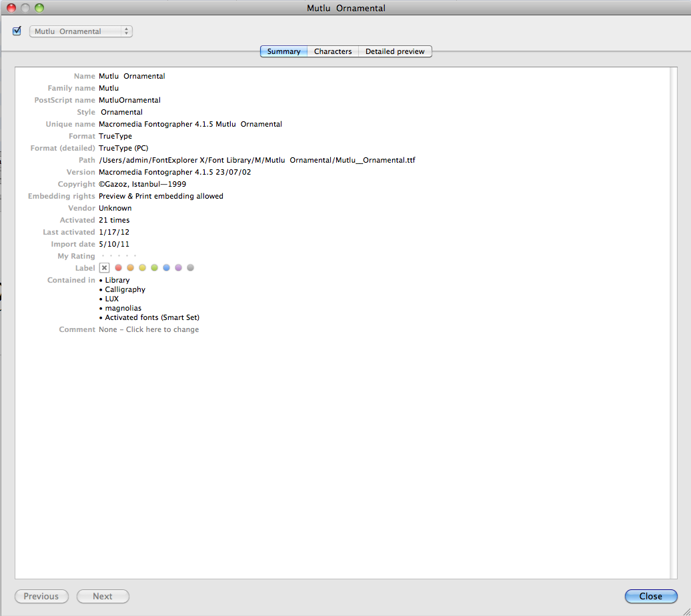Click the window resize grip corner
The image size is (691, 616).
click(685, 611)
